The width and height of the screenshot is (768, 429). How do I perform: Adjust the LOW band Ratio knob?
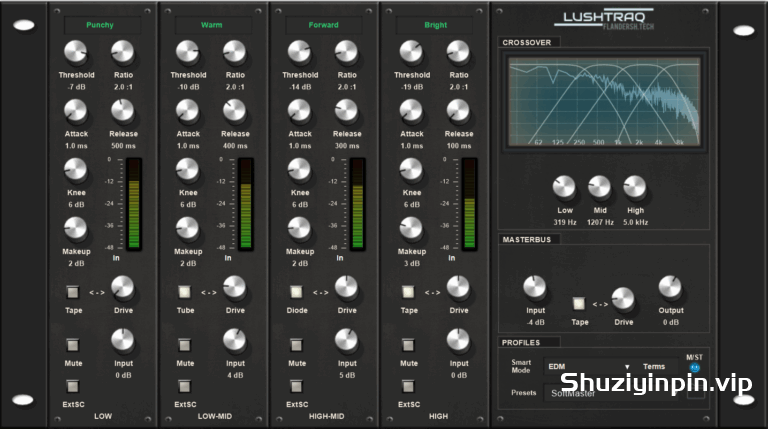[x=122, y=52]
